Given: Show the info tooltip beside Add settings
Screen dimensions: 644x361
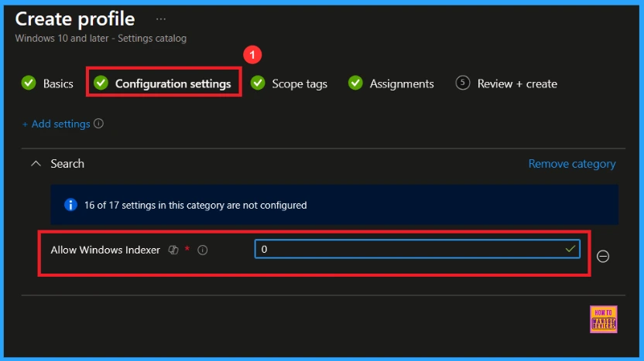Looking at the screenshot, I should point(98,124).
